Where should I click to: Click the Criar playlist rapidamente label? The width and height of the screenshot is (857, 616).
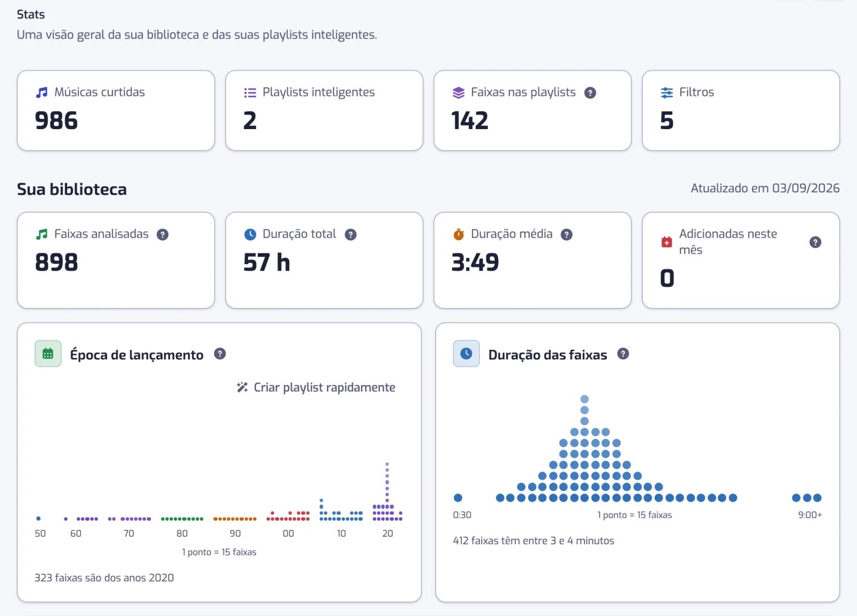(325, 387)
